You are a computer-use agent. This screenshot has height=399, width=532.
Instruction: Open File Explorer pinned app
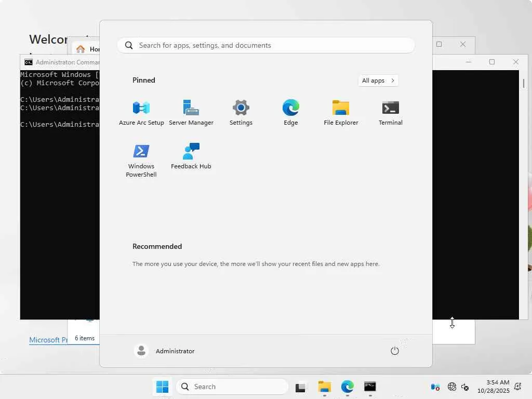(x=341, y=113)
